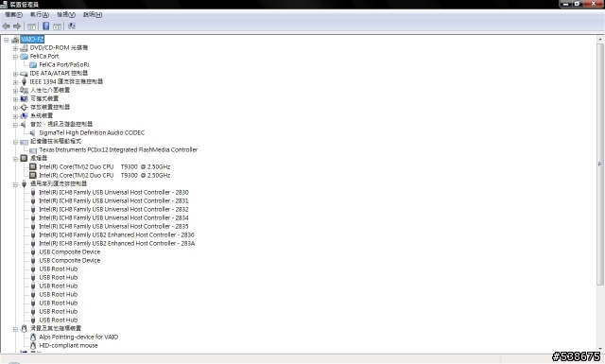
Task: Collapse the 音效、視訊及遊戲控制器 category
Action: pos(15,125)
